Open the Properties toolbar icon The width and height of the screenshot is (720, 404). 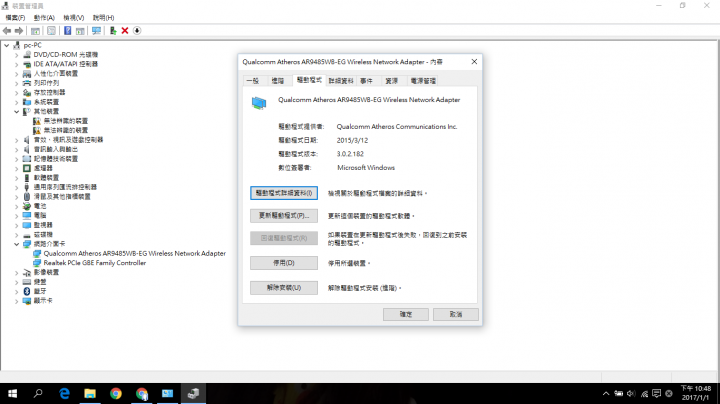(x=51, y=31)
